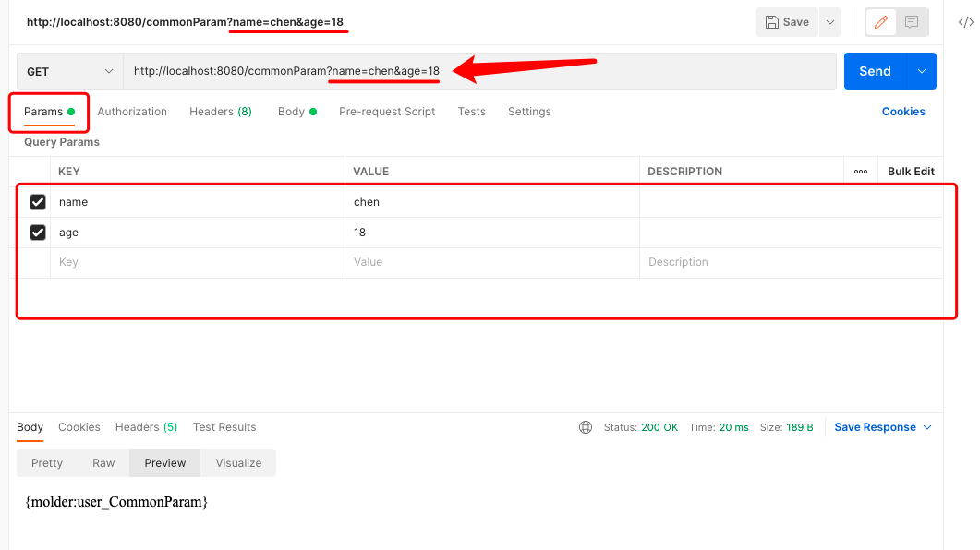Screen dimensions: 980x550
Task: Click the empty Value input cell
Action: tap(492, 262)
